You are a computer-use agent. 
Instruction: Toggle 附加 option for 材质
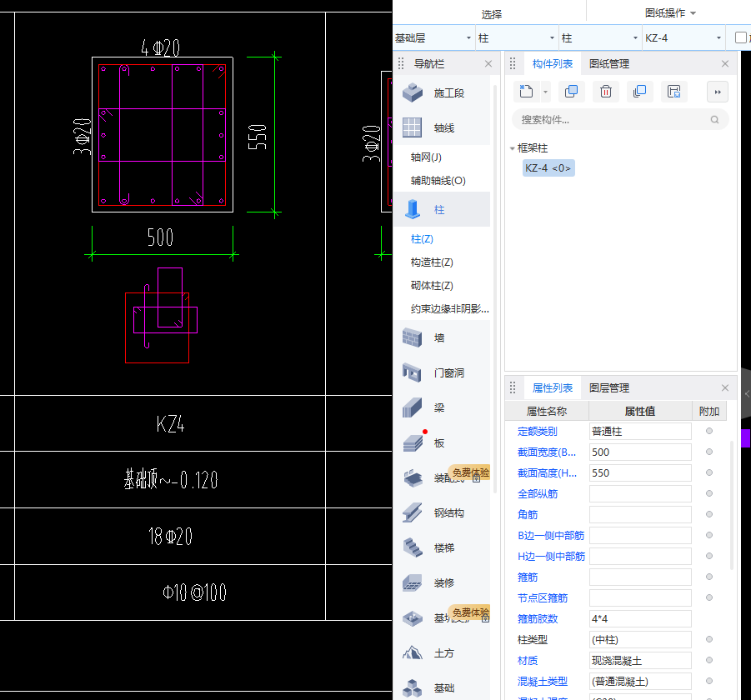pyautogui.click(x=708, y=660)
